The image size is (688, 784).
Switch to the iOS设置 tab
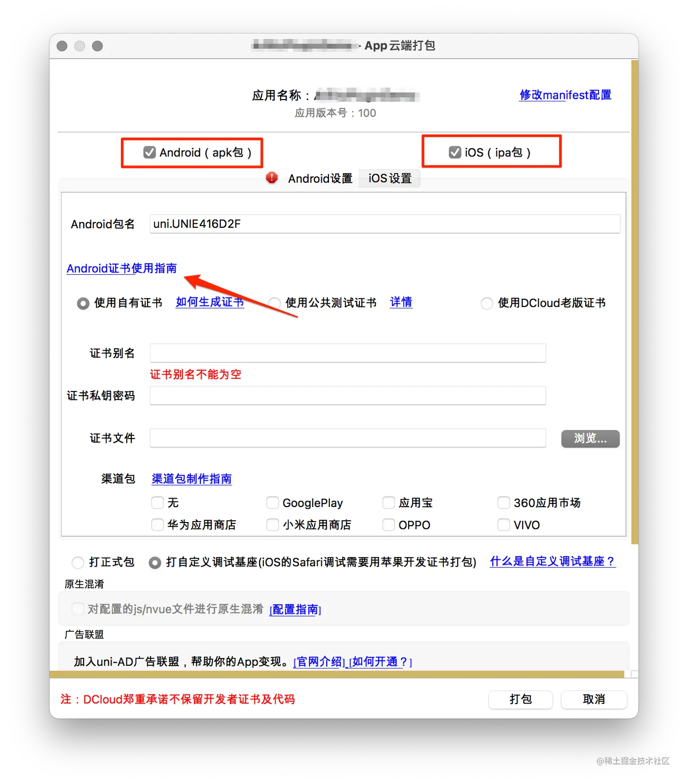(x=390, y=178)
